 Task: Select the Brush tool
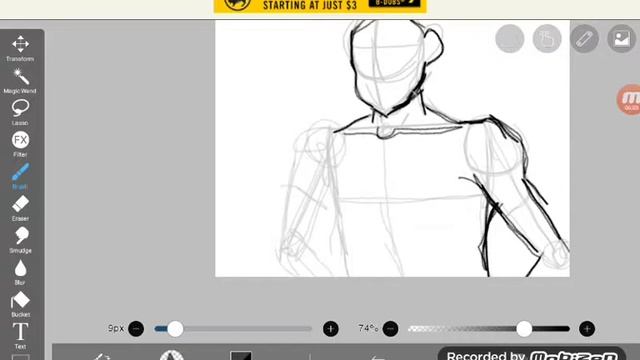20,176
